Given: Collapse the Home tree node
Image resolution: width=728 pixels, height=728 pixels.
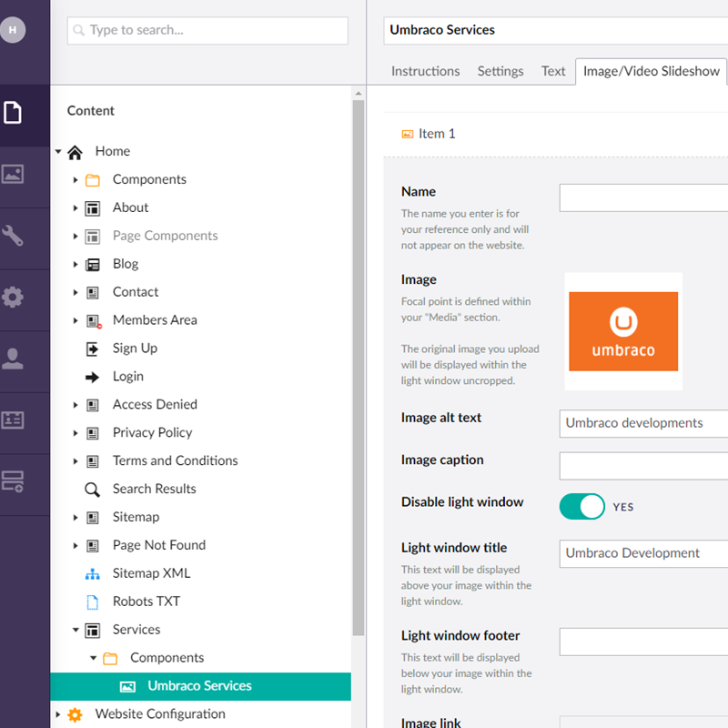Looking at the screenshot, I should pyautogui.click(x=58, y=151).
